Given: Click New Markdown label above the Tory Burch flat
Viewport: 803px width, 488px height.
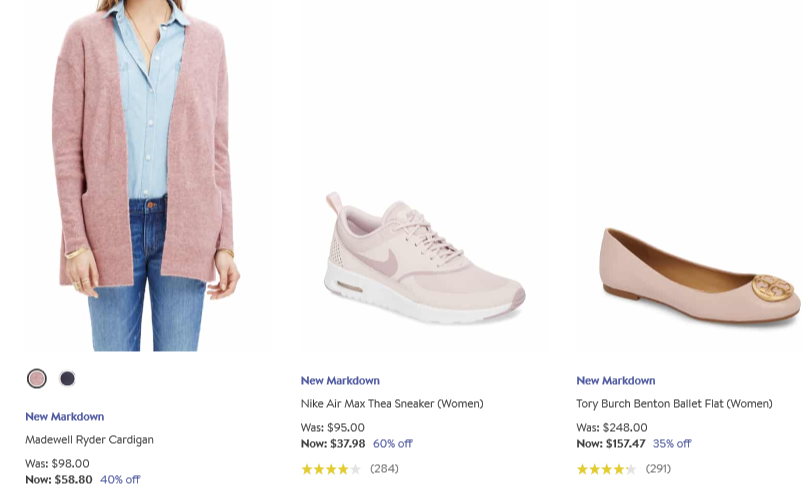Looking at the screenshot, I should pyautogui.click(x=616, y=380).
